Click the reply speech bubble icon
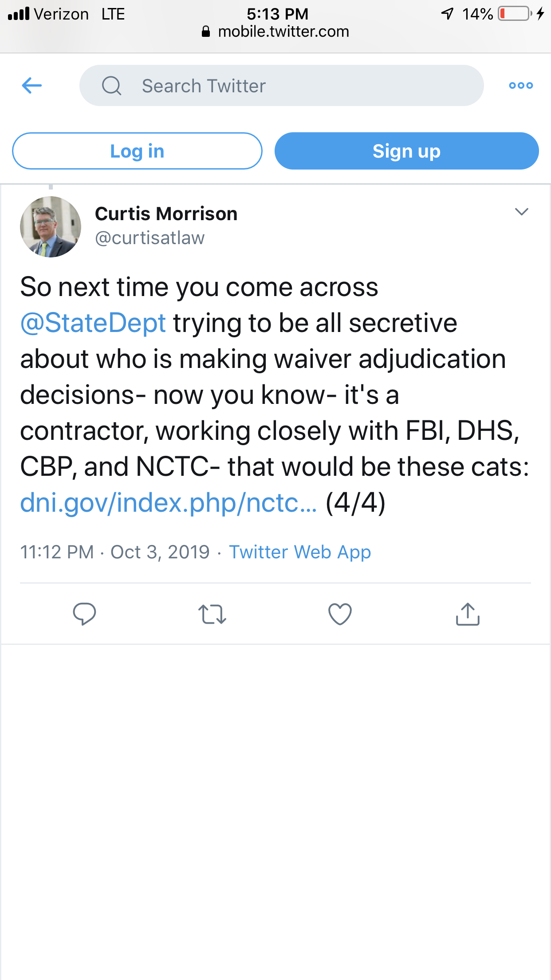Image resolution: width=551 pixels, height=980 pixels. pyautogui.click(x=84, y=614)
